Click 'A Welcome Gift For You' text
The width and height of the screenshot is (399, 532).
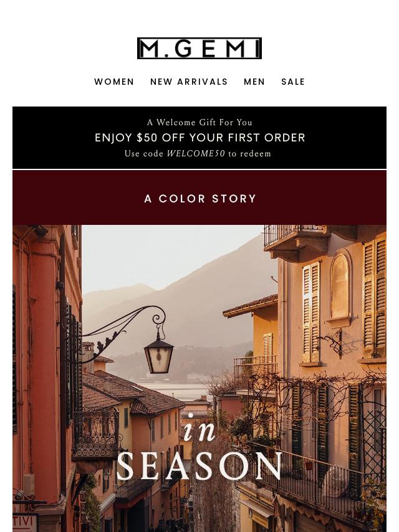coord(199,123)
